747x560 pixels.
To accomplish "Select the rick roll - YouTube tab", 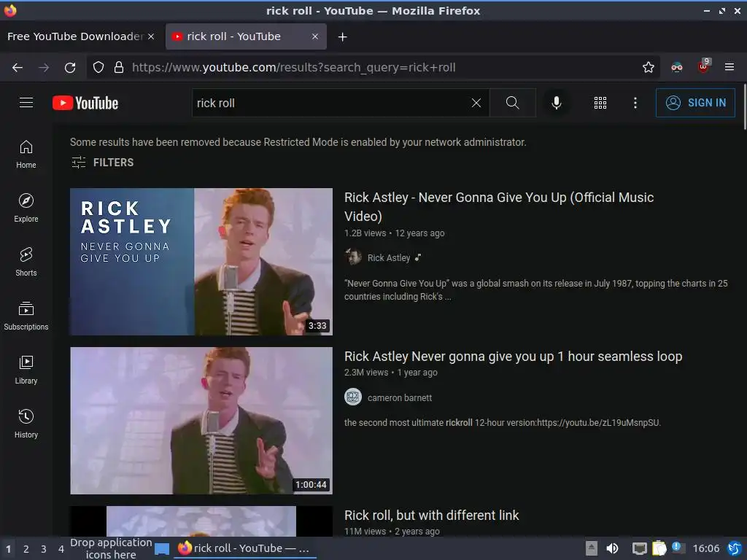I will (x=246, y=36).
